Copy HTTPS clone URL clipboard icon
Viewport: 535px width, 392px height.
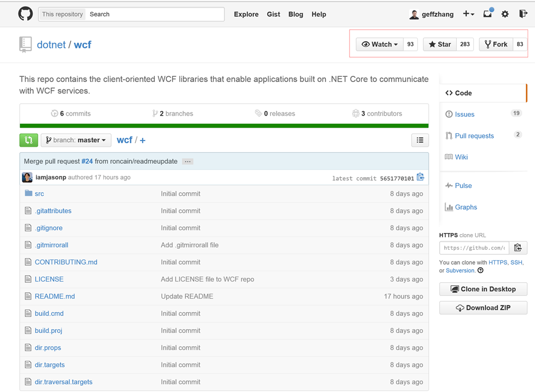(518, 248)
